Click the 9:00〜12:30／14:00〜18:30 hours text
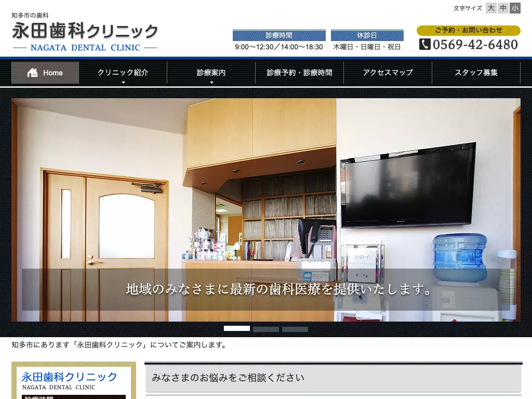 pyautogui.click(x=279, y=47)
